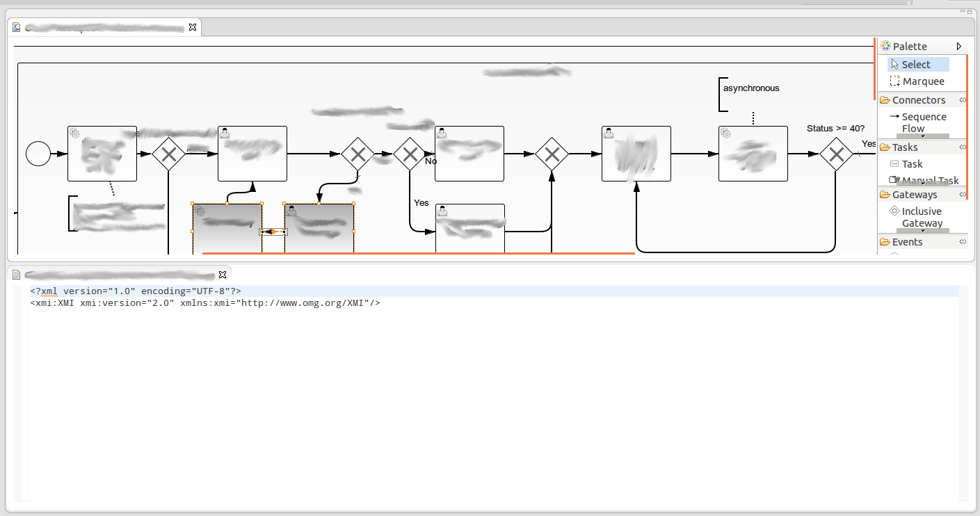Activate the Select arrow tool
This screenshot has height=516, width=980.
point(915,65)
